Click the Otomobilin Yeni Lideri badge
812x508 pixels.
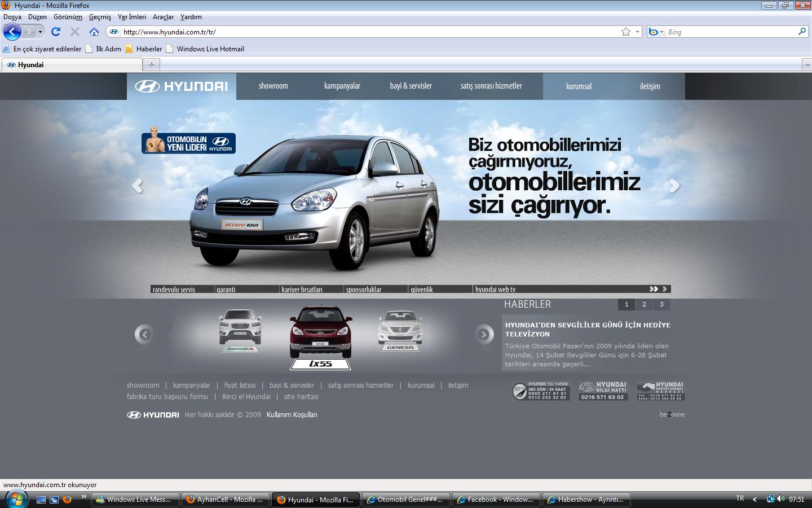pyautogui.click(x=188, y=141)
